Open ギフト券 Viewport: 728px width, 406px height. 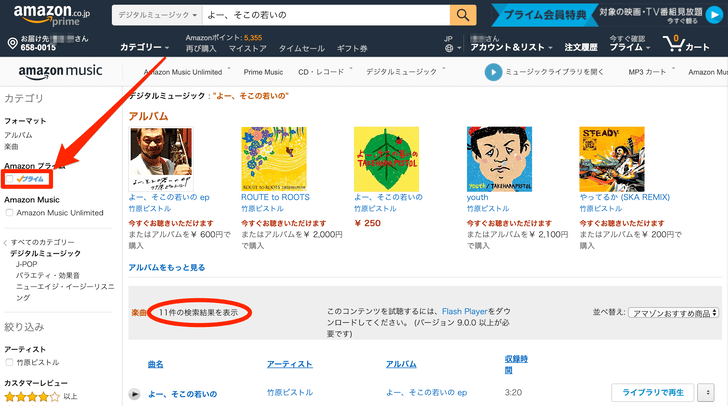coord(352,48)
